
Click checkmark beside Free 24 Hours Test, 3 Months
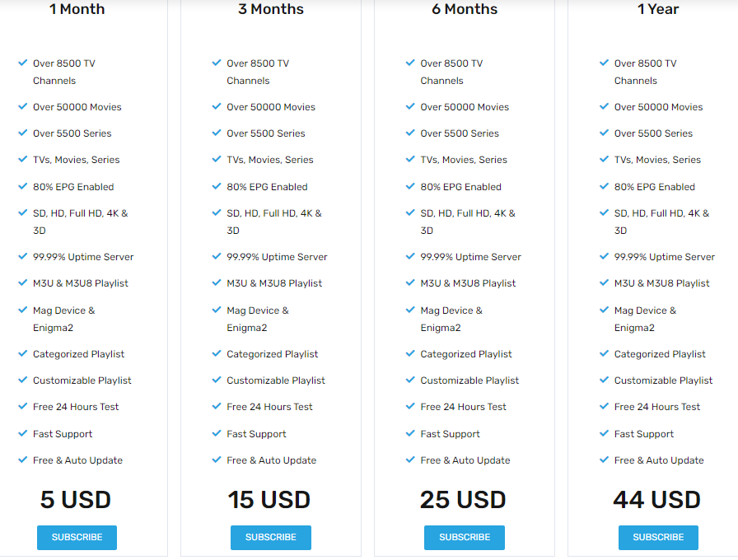[x=217, y=406]
